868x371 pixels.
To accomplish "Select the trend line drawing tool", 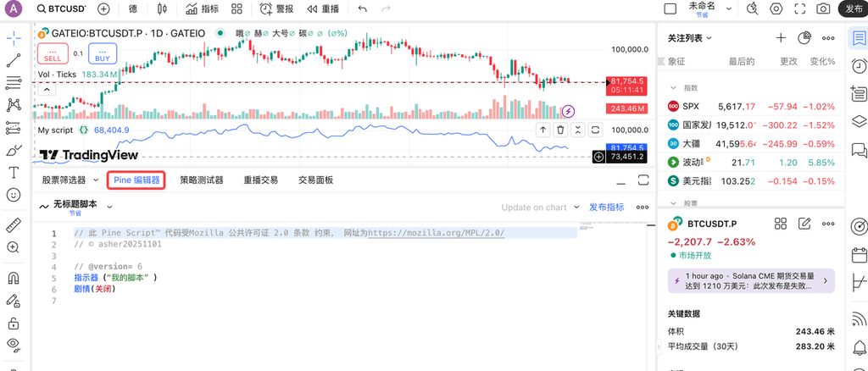I will click(13, 61).
